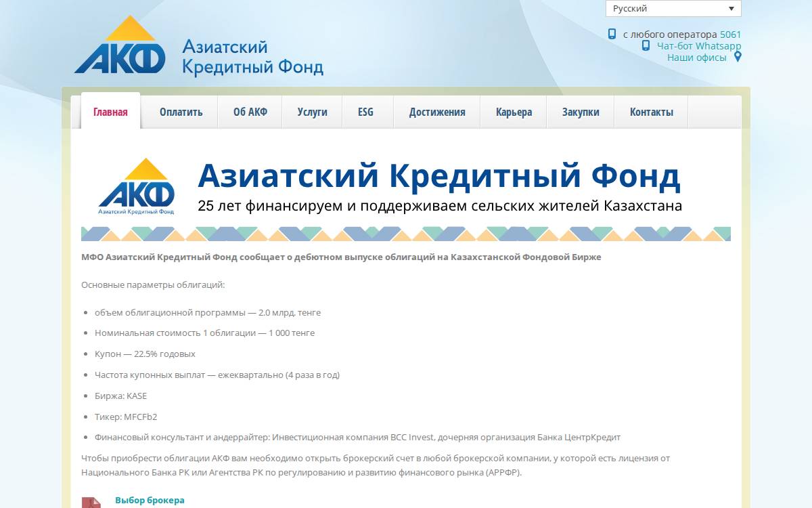Screen dimensions: 812x508
Task: Go to the Достижения menu item
Action: click(x=437, y=112)
